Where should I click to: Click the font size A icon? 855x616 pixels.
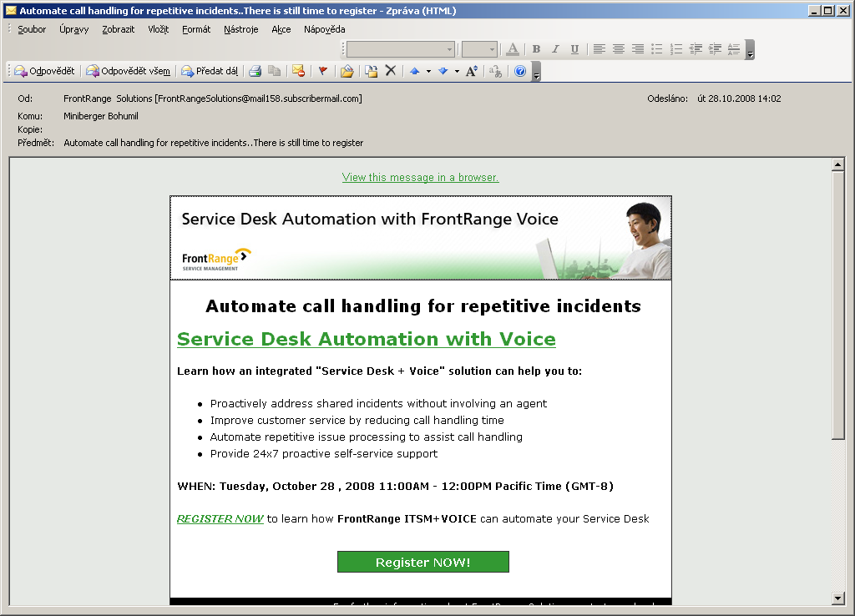point(472,71)
